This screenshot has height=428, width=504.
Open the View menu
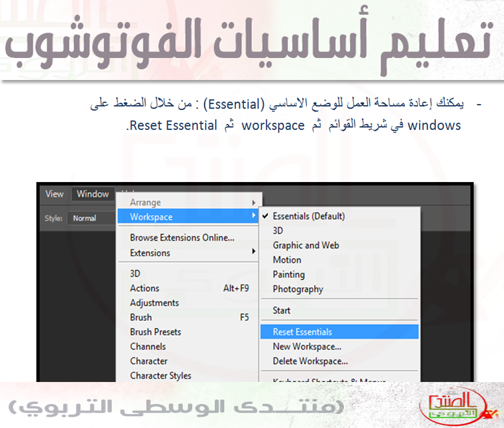pyautogui.click(x=54, y=194)
